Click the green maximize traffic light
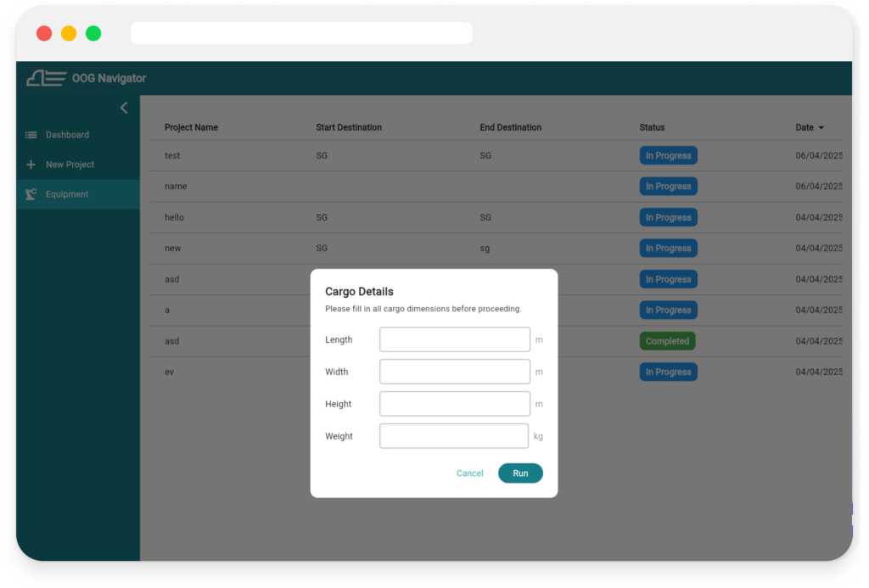Screen dimensions: 869x588 tap(93, 33)
